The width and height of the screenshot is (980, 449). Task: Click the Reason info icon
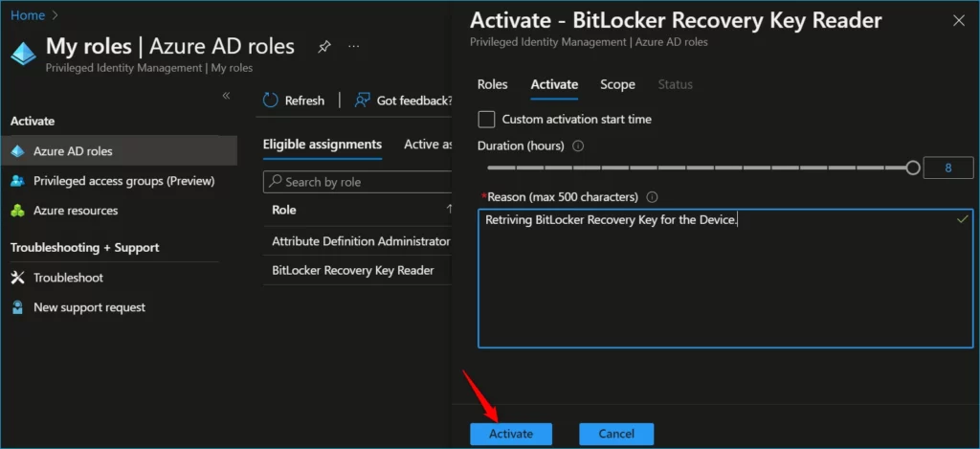click(x=652, y=197)
